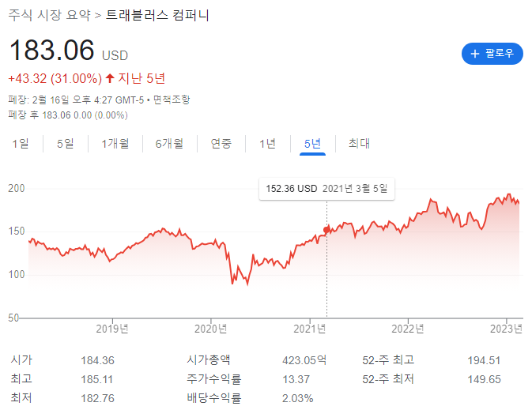Select the active 5년 range tab

tap(312, 144)
